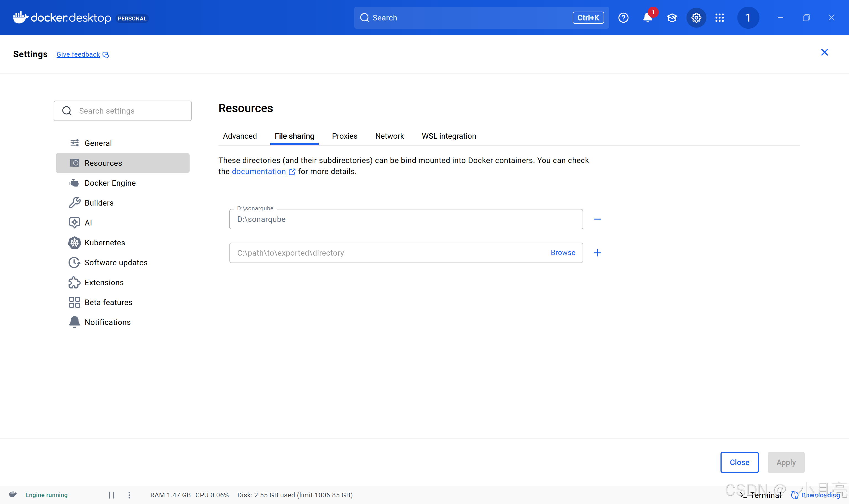
Task: Minimize the Docker Desktop window
Action: coord(780,18)
